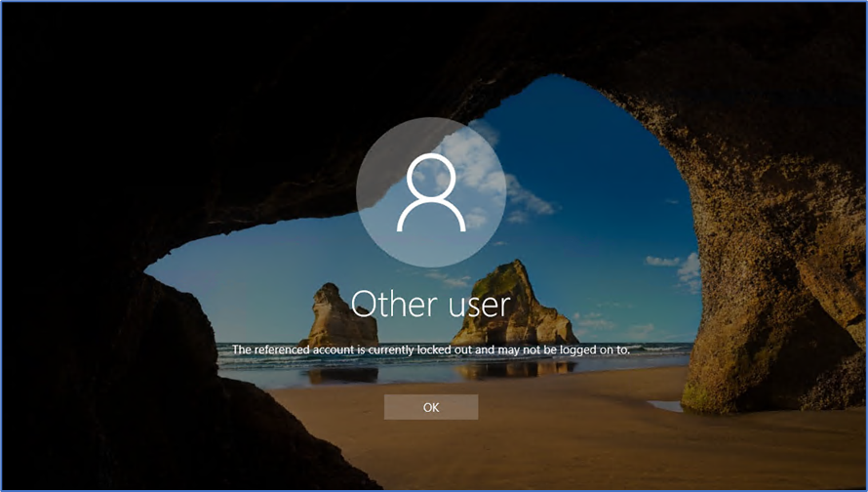868x492 pixels.
Task: Click the OK button
Action: pyautogui.click(x=431, y=407)
